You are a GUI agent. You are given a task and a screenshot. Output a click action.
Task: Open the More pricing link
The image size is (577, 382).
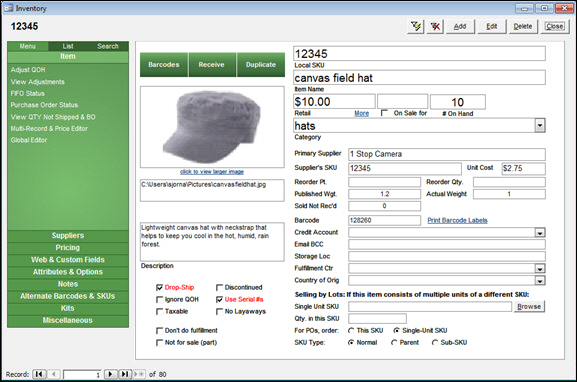tap(361, 113)
